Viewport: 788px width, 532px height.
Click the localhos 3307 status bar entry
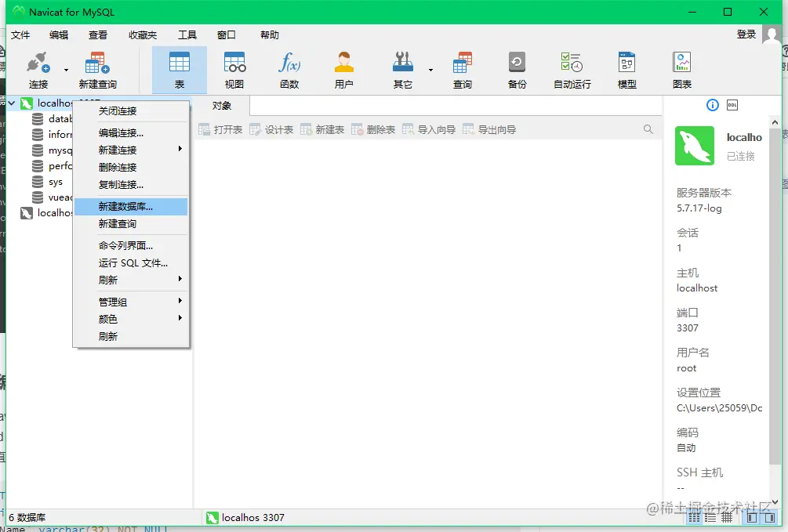coord(245,517)
